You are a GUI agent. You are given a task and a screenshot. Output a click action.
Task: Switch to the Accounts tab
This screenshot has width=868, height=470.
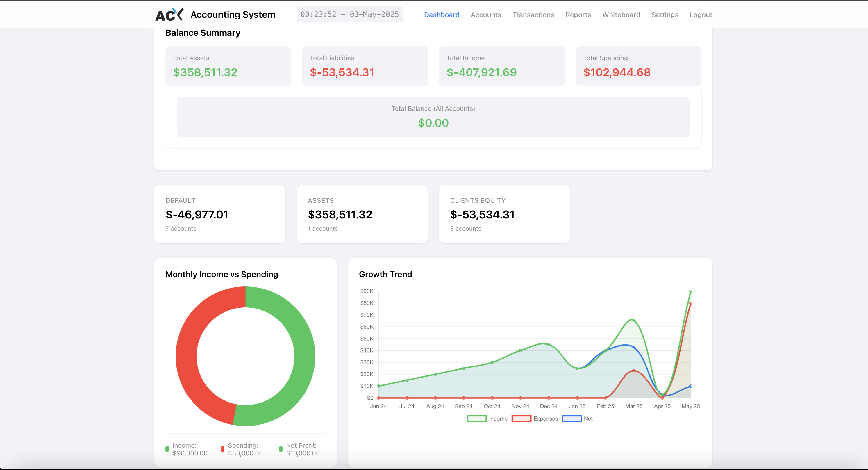click(x=486, y=15)
